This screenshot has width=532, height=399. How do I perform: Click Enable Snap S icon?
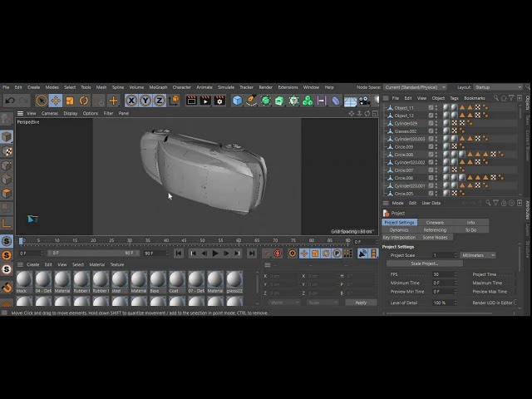click(x=7, y=241)
